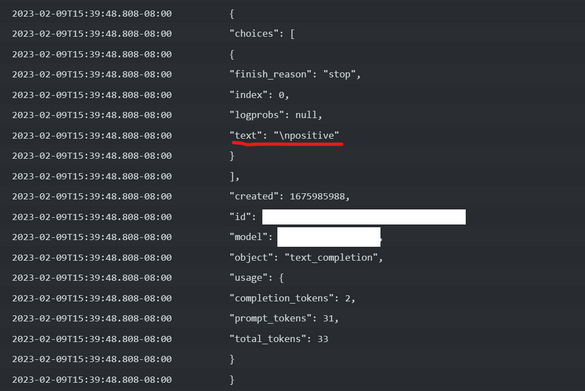Click the timestamp beside "usage": { row

click(92, 278)
